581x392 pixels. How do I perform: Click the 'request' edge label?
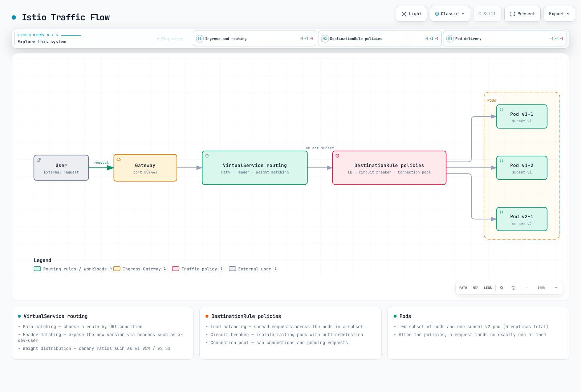(101, 163)
